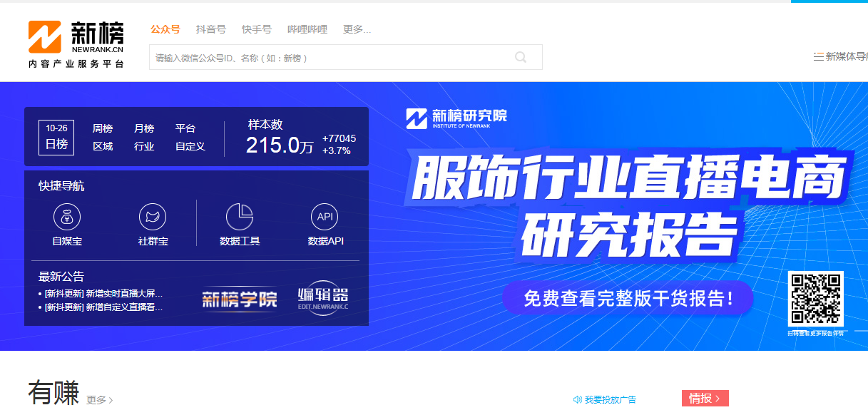Open 更多 next to 有赚

[x=100, y=400]
